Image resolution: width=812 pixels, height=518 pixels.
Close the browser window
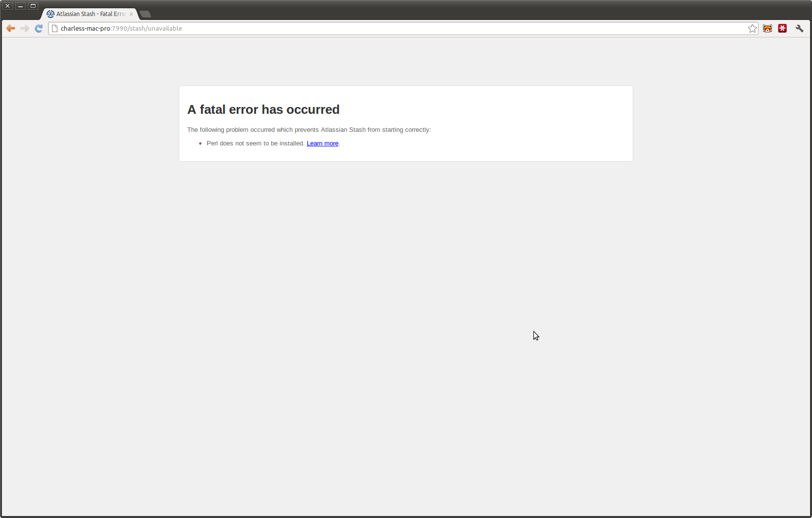pos(8,6)
